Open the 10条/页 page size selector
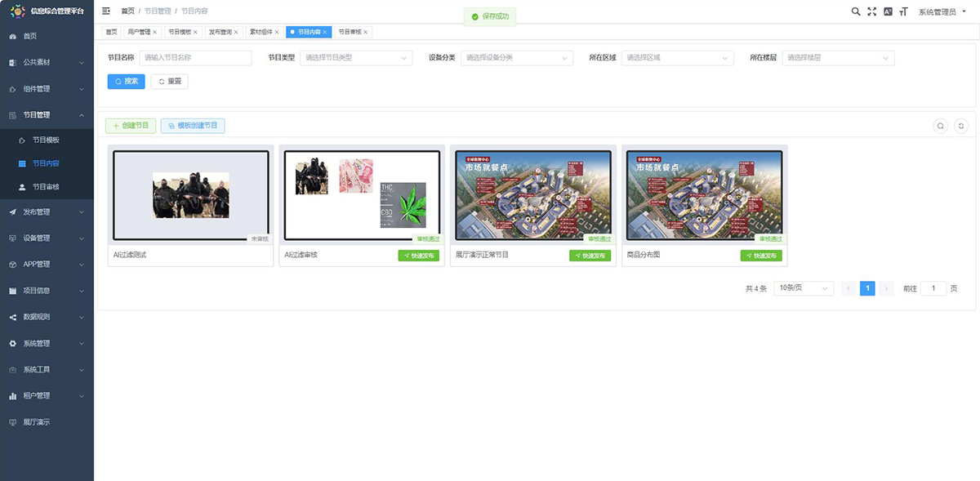The height and width of the screenshot is (481, 980). [804, 288]
